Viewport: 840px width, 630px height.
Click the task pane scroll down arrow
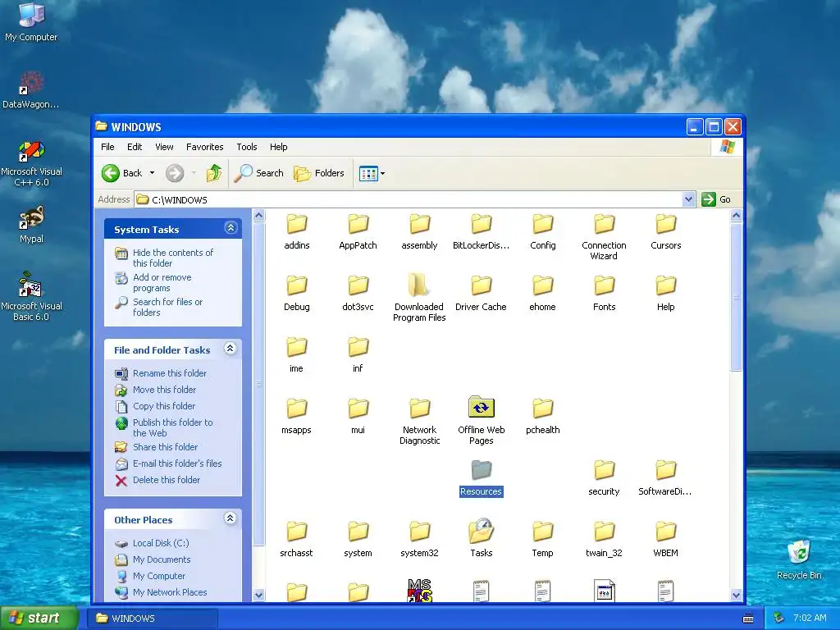pos(258,595)
